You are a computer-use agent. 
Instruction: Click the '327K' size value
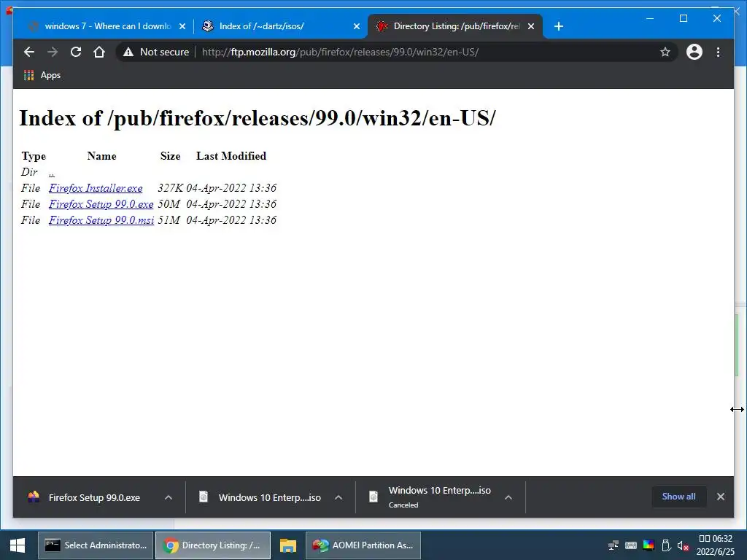[170, 188]
